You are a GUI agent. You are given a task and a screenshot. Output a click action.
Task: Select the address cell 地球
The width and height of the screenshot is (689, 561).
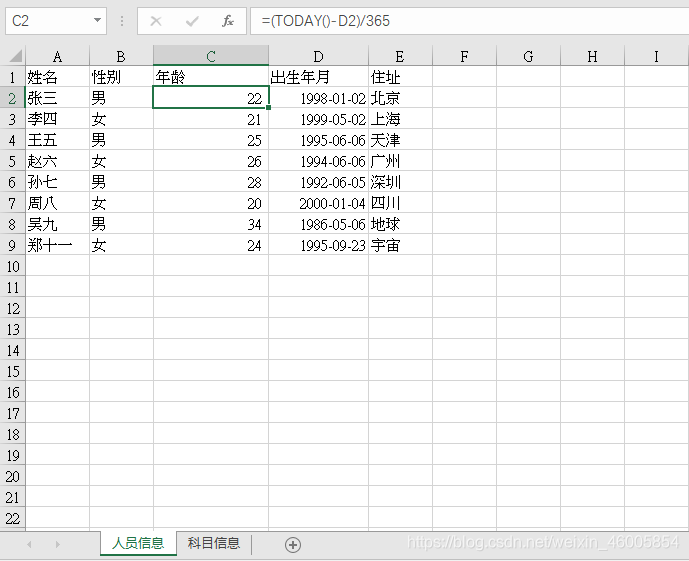(400, 224)
